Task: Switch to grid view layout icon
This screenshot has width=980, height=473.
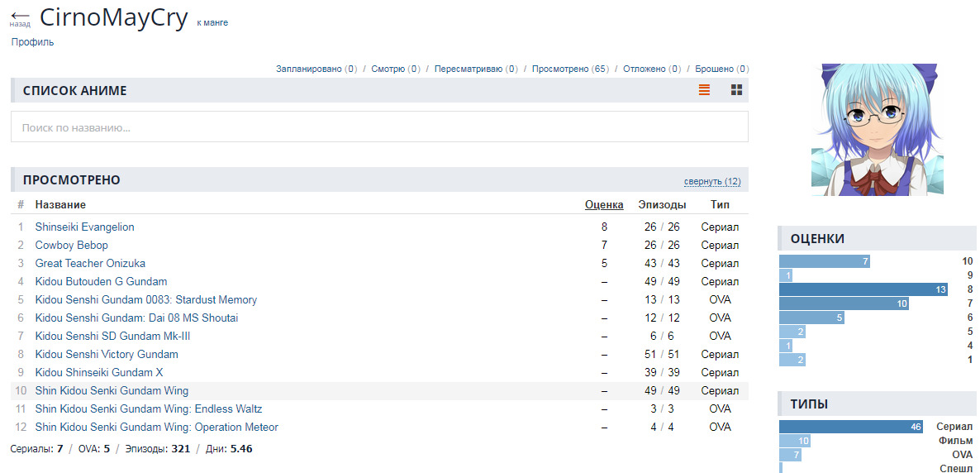Action: [x=737, y=90]
